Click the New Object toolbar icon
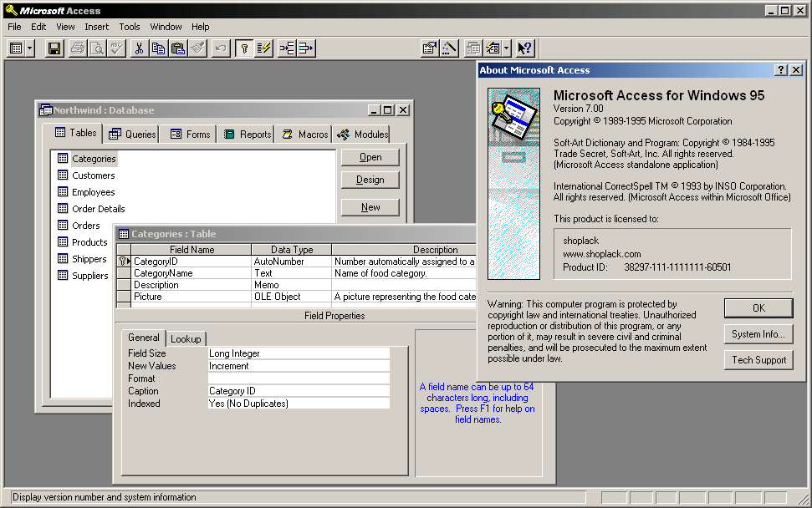The height and width of the screenshot is (508, 812). [493, 48]
